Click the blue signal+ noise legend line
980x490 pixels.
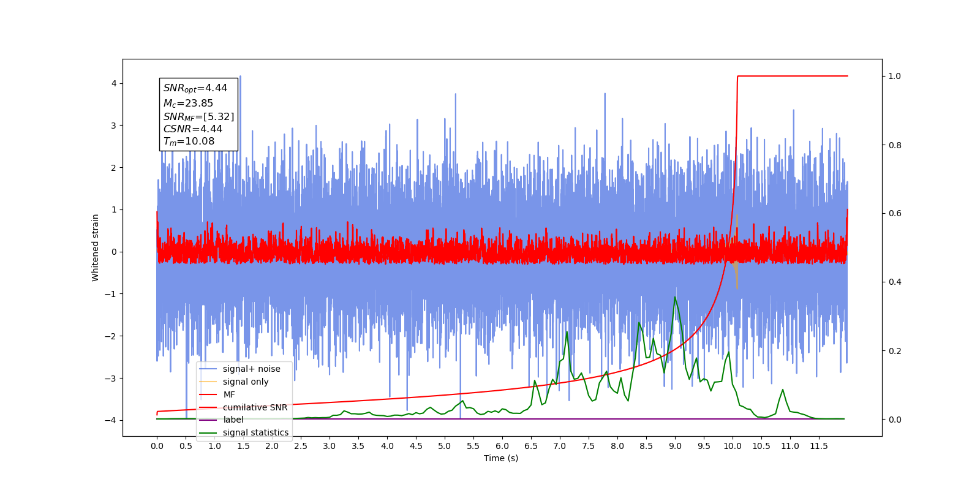[x=208, y=369]
